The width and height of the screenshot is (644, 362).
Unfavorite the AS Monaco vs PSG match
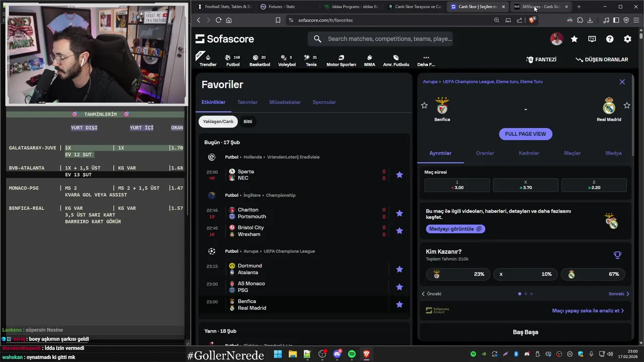pos(399,287)
